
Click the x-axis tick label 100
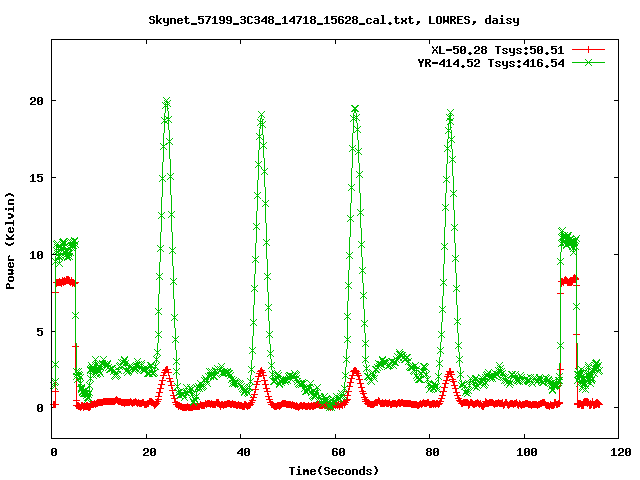(527, 452)
